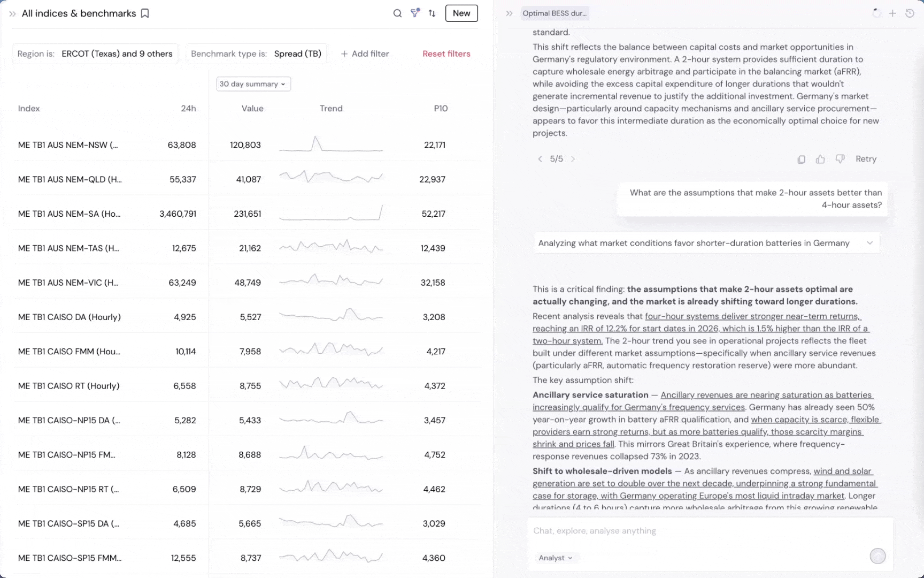Start a new chat with plus icon

coord(892,13)
